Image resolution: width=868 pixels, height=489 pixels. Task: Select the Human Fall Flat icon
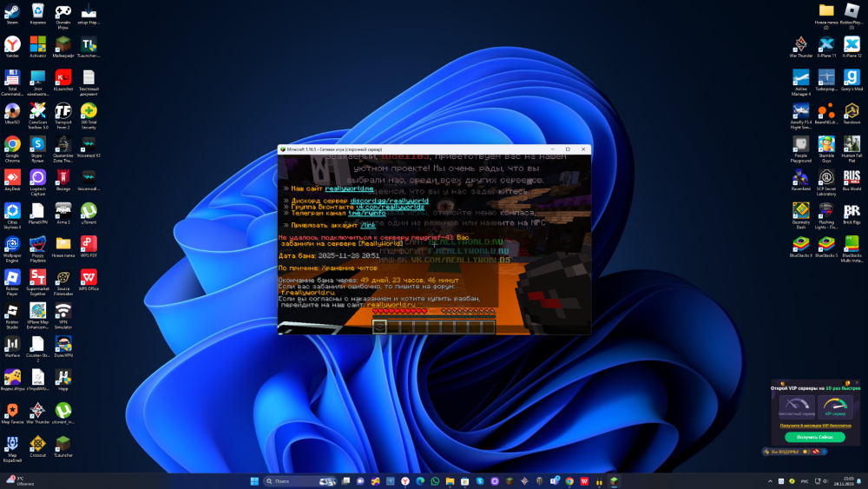tap(852, 149)
